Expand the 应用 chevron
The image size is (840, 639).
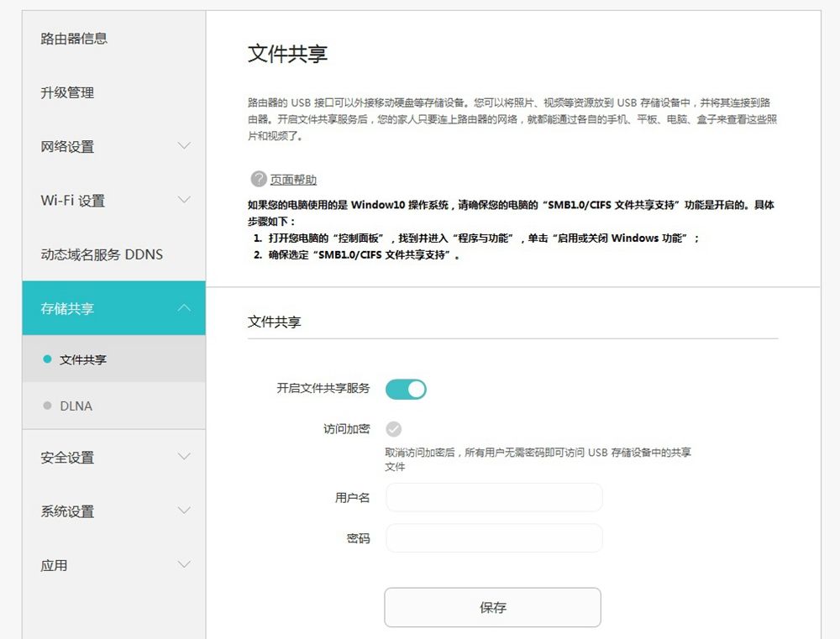(184, 564)
